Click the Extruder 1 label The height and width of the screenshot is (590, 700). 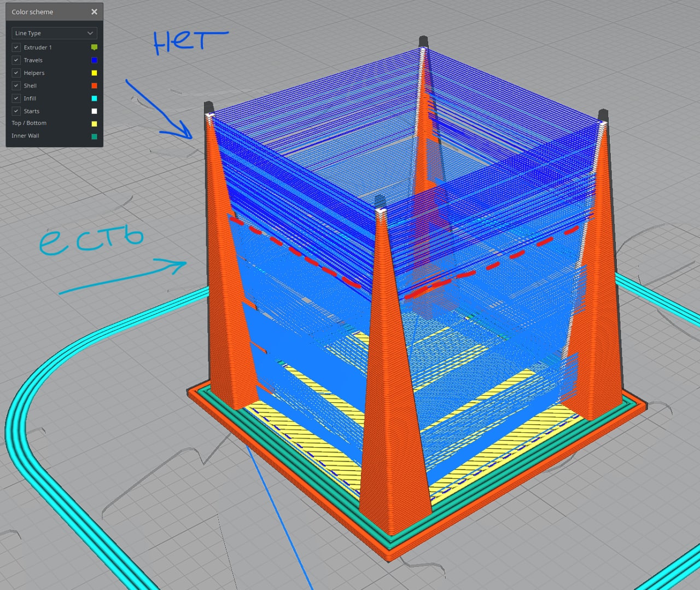[38, 48]
